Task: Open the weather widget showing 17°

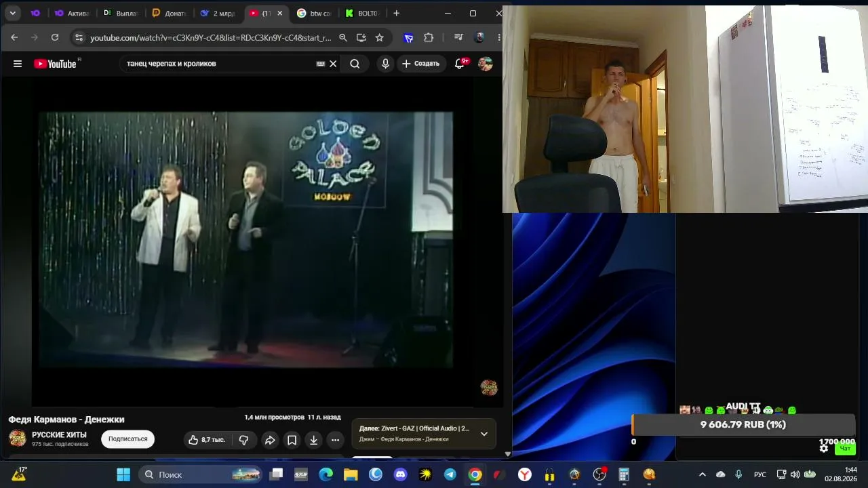Action: tap(19, 474)
